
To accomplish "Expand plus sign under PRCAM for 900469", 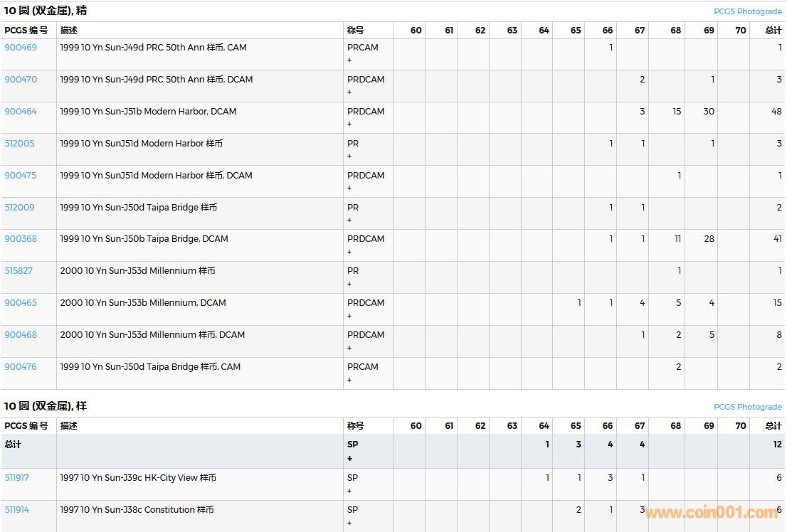I will [349, 60].
